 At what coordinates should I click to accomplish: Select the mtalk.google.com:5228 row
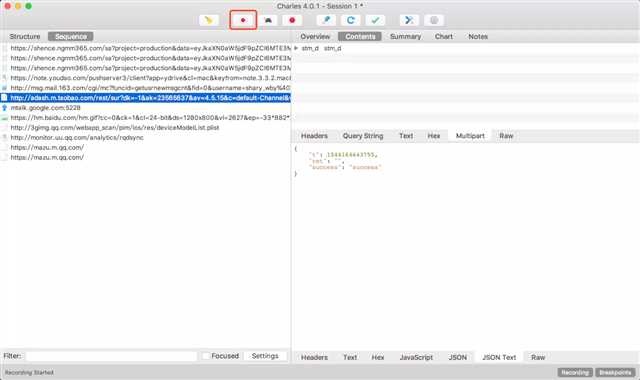[x=145, y=108]
